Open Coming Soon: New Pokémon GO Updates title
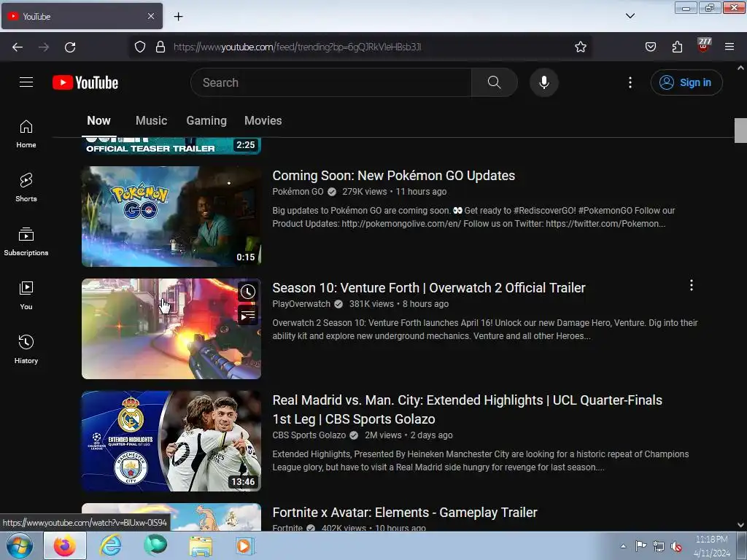The height and width of the screenshot is (560, 747). [x=393, y=176]
